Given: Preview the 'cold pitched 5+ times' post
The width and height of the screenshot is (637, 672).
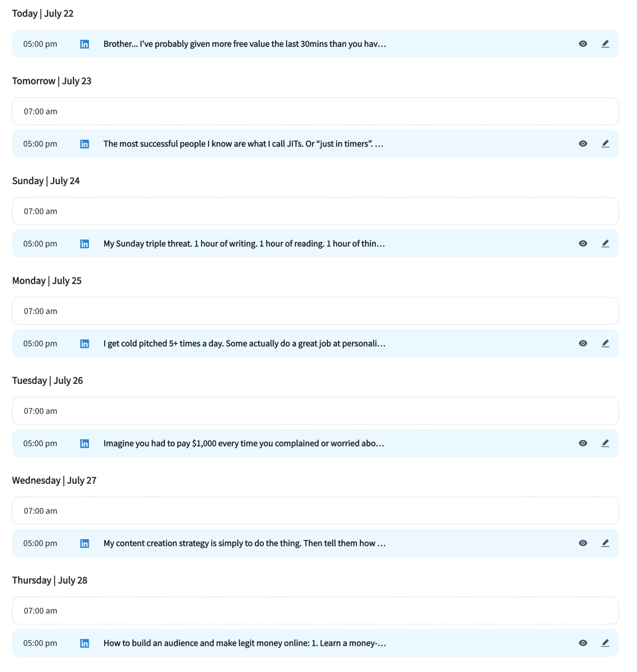Looking at the screenshot, I should [x=583, y=343].
